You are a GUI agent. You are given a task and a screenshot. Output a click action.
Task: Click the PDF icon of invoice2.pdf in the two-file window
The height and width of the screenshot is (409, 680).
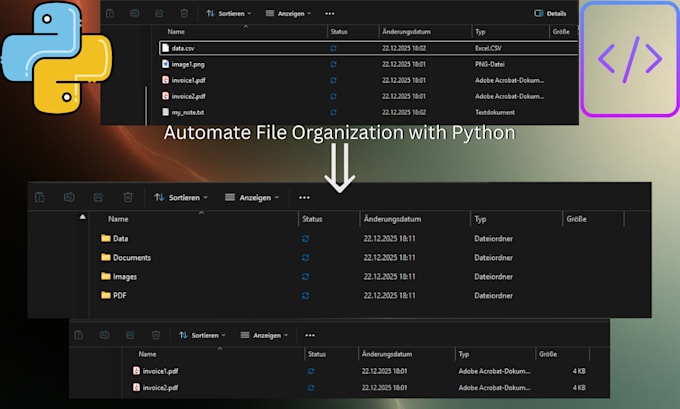click(136, 387)
